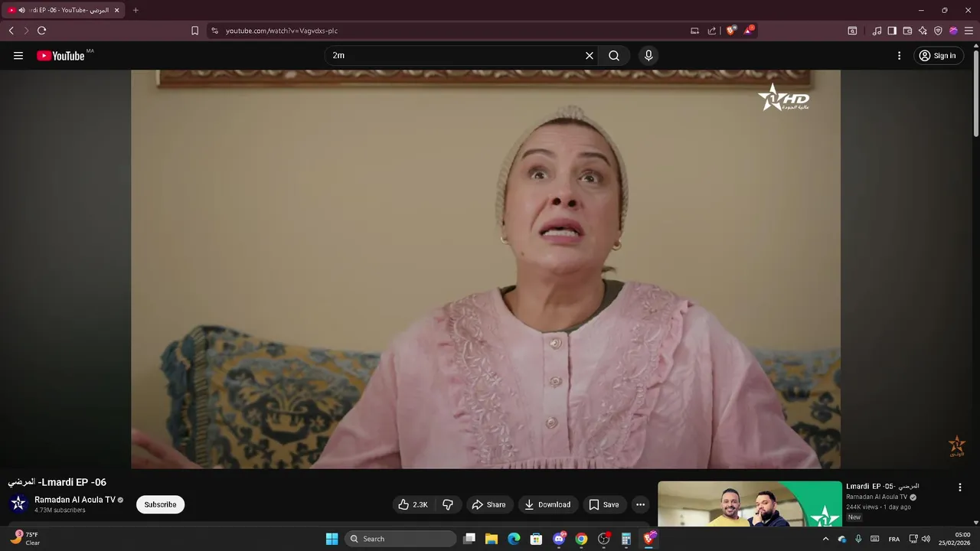Dislike the video with thumbs down

[x=448, y=504]
